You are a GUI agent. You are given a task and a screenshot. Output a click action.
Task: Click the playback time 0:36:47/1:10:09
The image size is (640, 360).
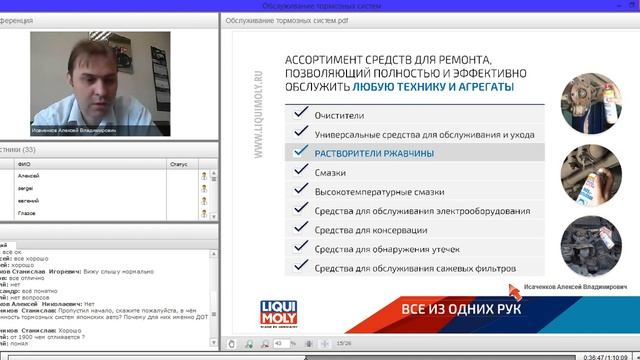coord(605,357)
